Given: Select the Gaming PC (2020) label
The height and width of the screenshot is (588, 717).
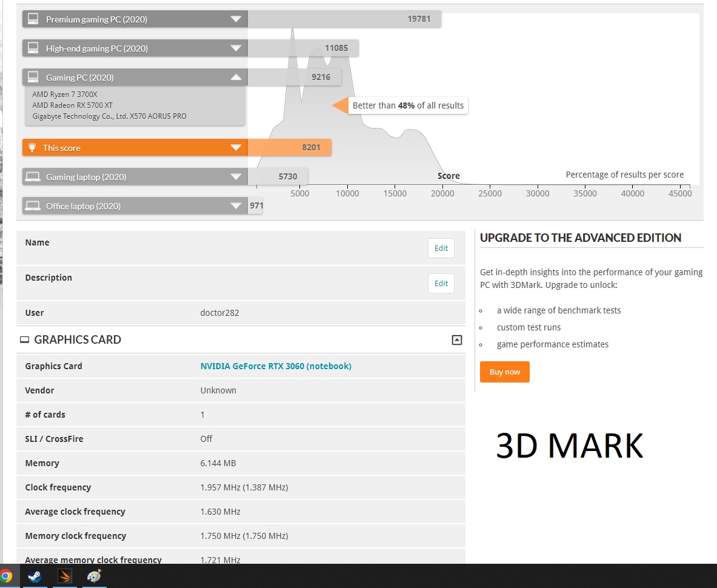Looking at the screenshot, I should [x=79, y=78].
